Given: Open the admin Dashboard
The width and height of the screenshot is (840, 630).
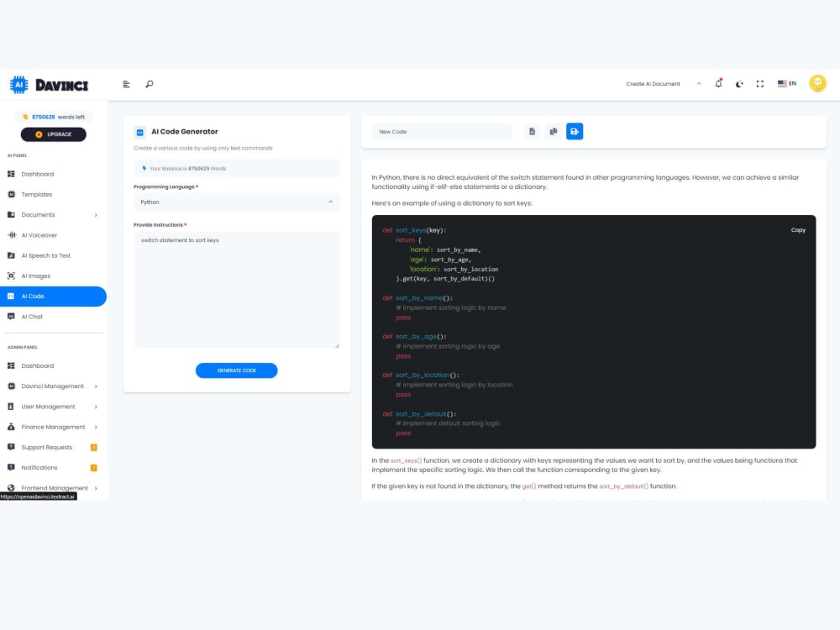Looking at the screenshot, I should 38,365.
